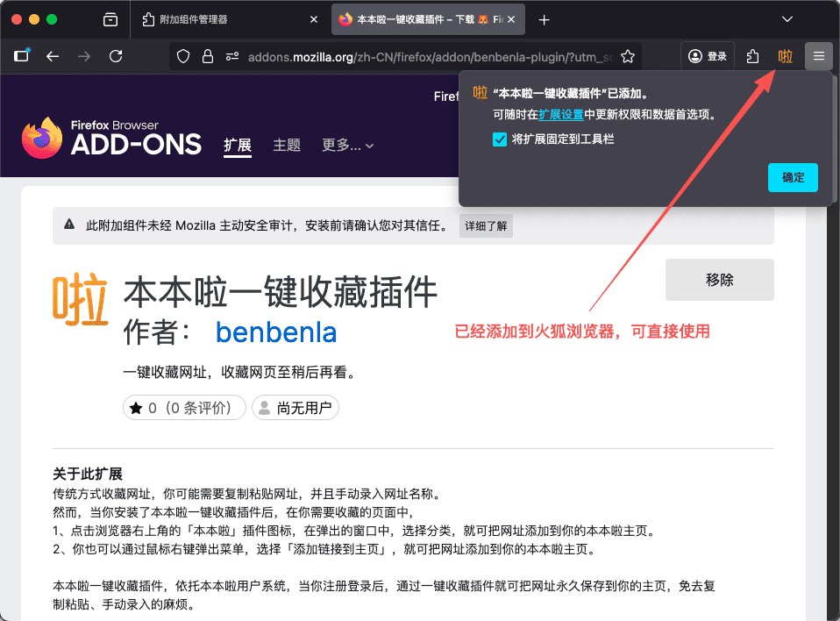Open Firefox View icon in tab bar
Viewport: 840px width, 621px height.
click(110, 19)
